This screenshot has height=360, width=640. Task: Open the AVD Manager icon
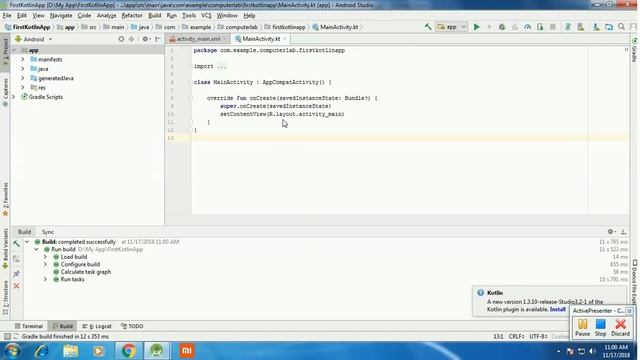click(580, 27)
